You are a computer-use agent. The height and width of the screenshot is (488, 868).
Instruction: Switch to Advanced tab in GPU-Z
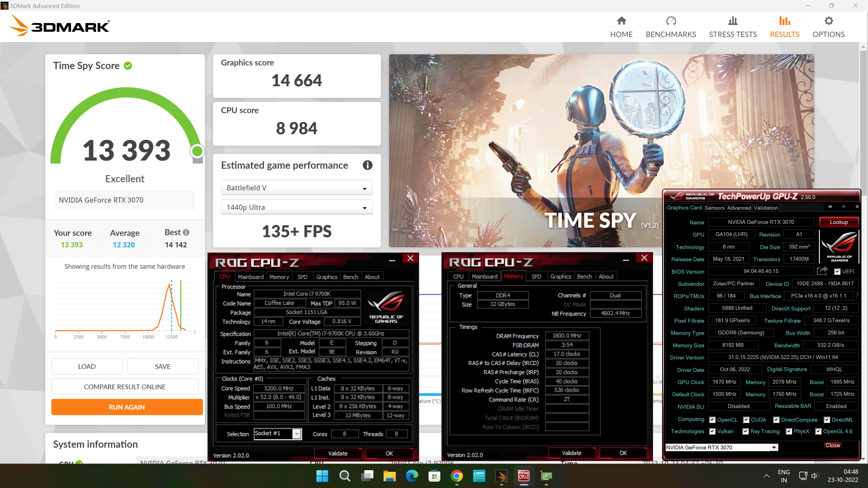click(739, 208)
